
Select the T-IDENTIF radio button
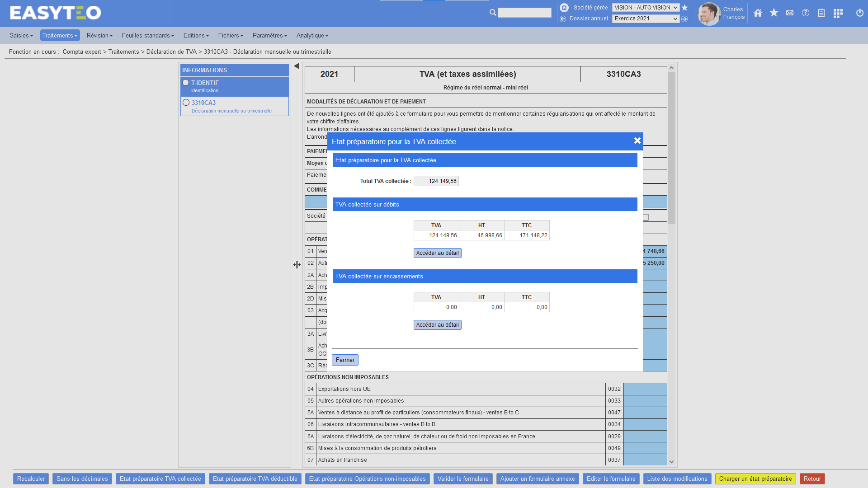tap(186, 83)
